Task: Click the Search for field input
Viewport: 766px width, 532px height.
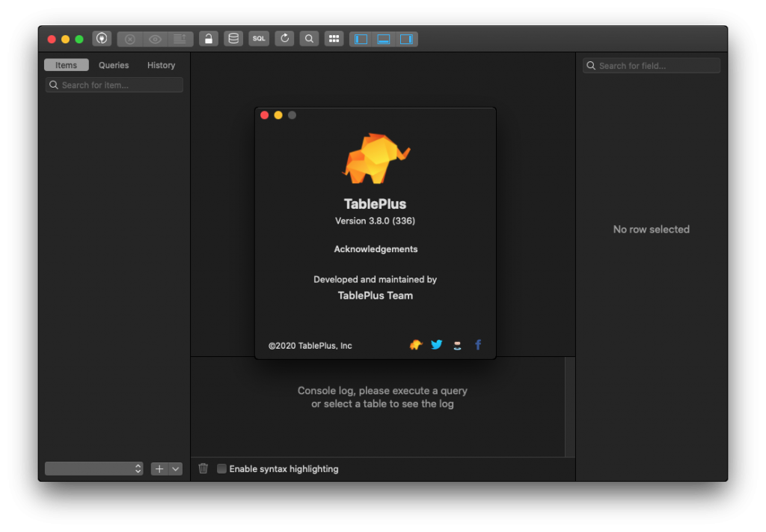Action: [652, 65]
